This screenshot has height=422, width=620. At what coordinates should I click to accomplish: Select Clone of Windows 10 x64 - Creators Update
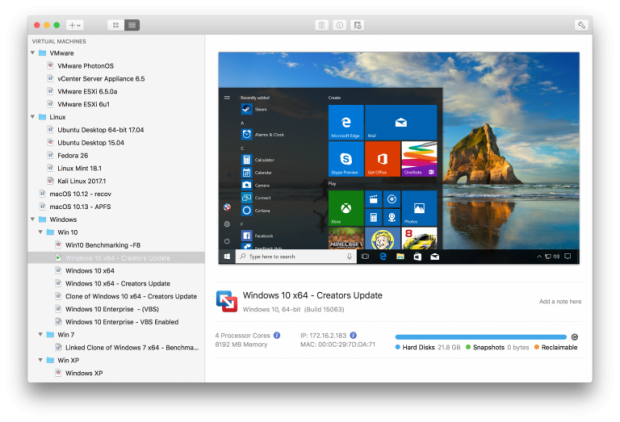point(131,296)
